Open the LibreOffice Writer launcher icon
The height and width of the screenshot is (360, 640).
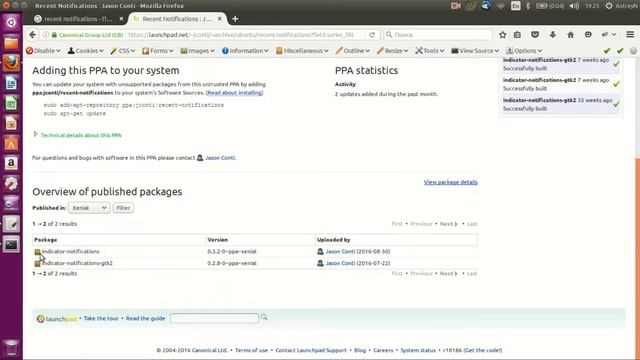pyautogui.click(x=11, y=83)
